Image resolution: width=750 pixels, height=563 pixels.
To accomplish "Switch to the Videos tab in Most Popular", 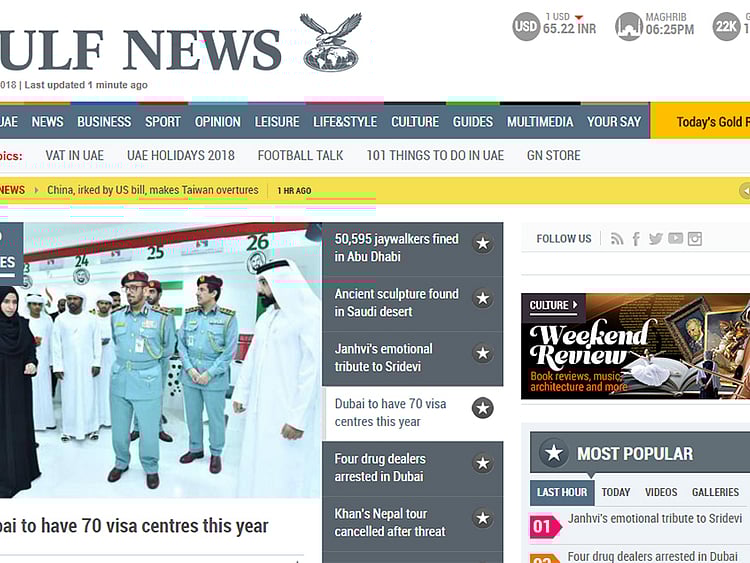I will 661,492.
